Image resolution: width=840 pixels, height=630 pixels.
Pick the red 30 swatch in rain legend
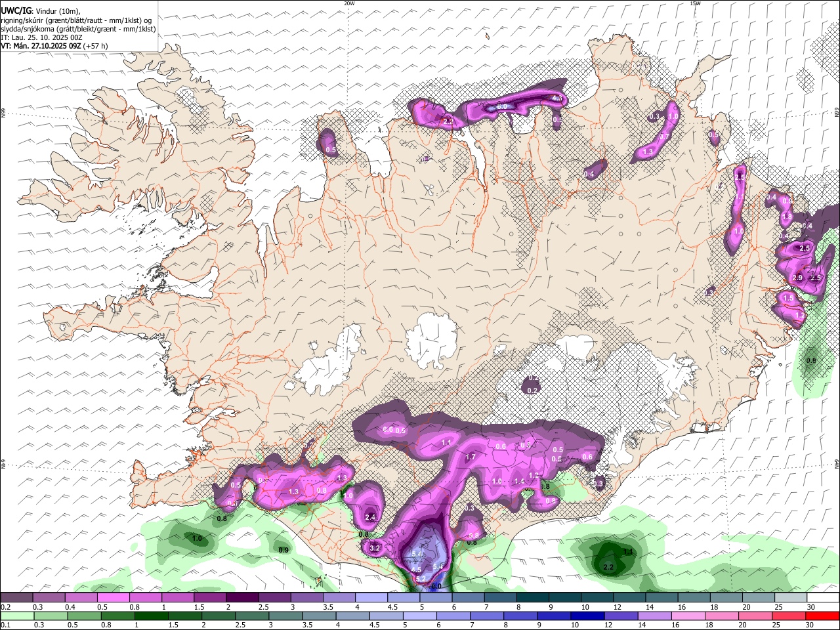click(823, 616)
